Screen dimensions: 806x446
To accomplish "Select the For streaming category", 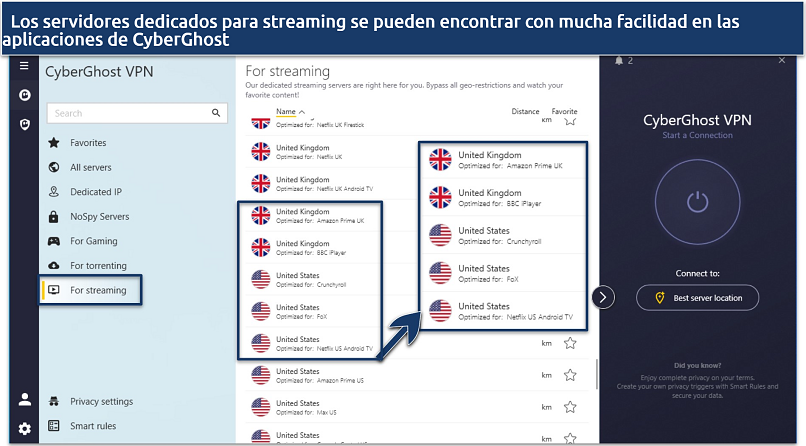I will point(98,291).
